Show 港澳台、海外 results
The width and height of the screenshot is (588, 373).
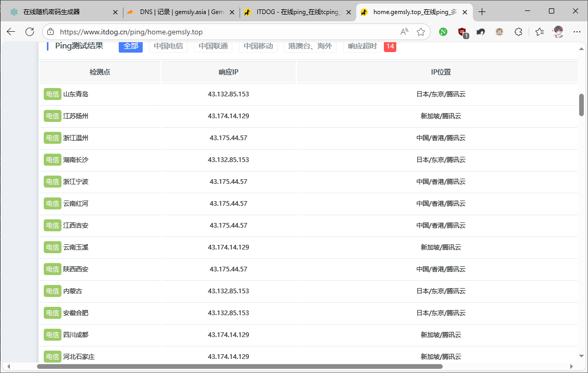[310, 46]
